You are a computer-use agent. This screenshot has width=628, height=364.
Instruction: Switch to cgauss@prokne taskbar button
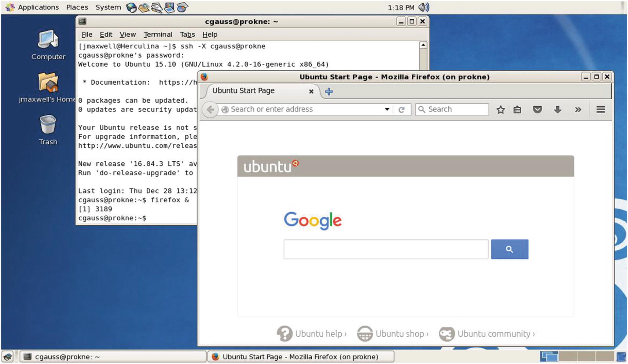[x=113, y=357]
